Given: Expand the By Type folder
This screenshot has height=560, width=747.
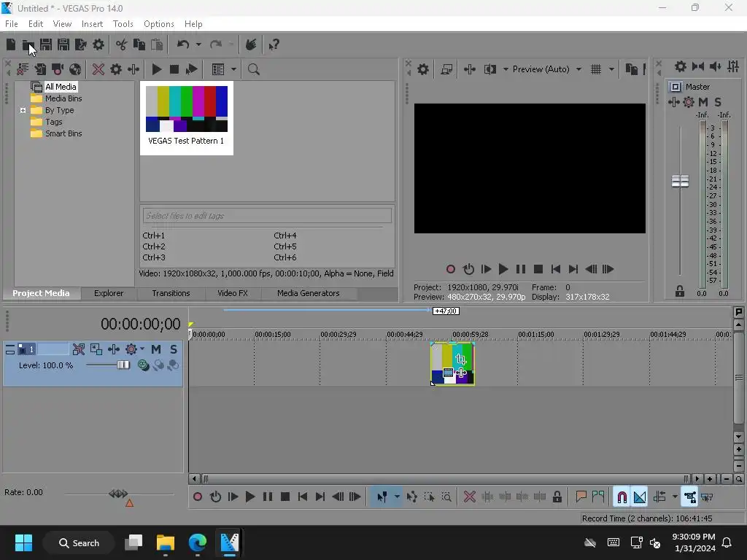Looking at the screenshot, I should pyautogui.click(x=23, y=111).
